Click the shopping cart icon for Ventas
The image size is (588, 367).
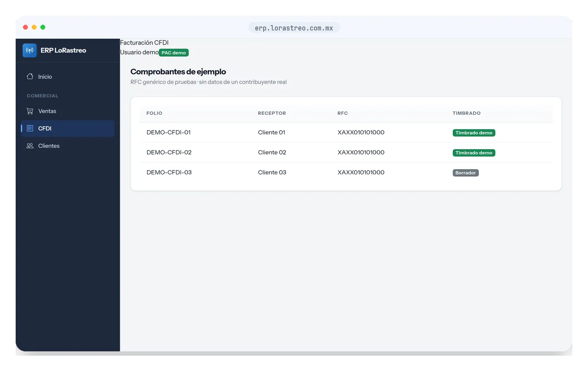30,111
